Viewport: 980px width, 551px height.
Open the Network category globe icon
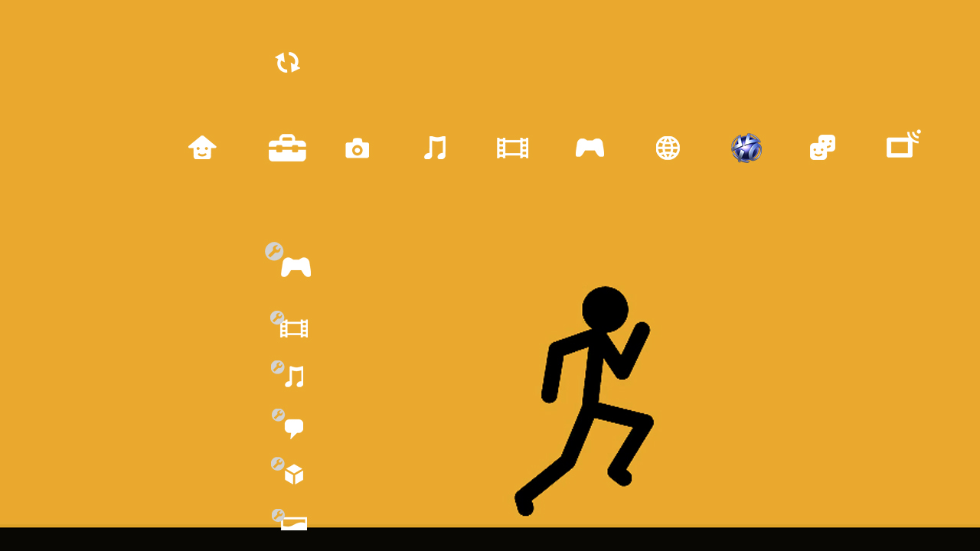tap(668, 148)
